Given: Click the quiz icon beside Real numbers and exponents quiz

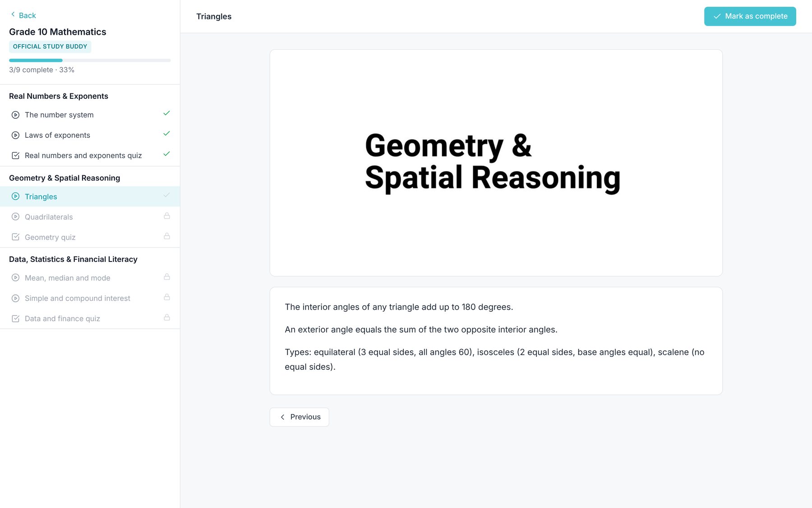Looking at the screenshot, I should click(x=15, y=155).
